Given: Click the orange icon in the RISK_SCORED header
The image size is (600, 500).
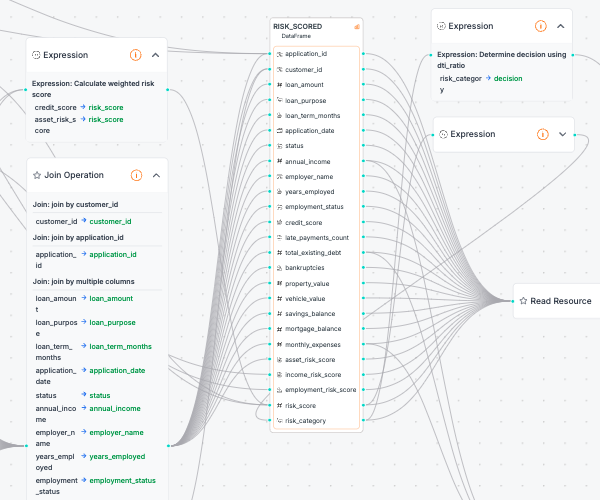Looking at the screenshot, I should point(357,27).
